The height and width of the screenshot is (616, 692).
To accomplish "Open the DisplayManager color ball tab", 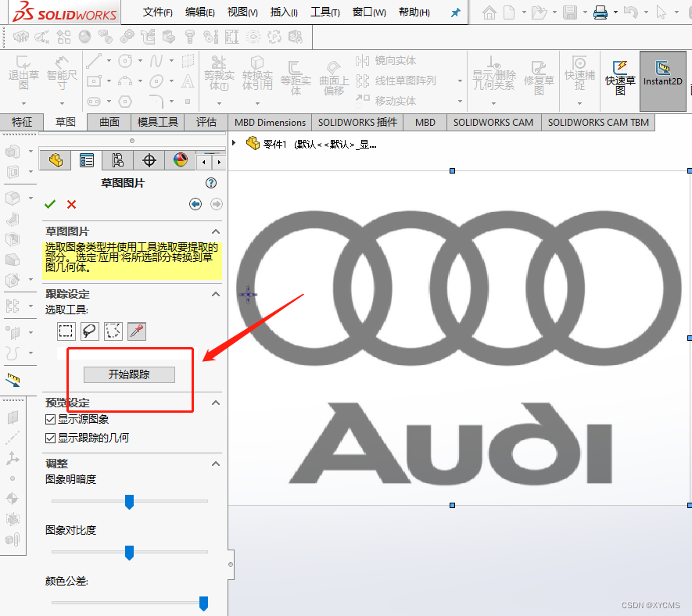I will coord(181,160).
